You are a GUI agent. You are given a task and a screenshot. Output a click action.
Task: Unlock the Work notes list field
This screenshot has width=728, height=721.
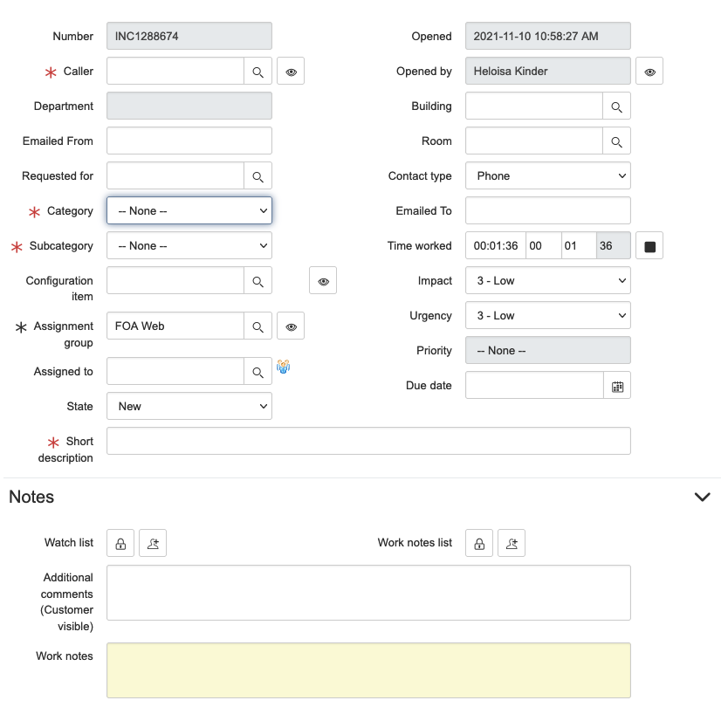pos(479,543)
